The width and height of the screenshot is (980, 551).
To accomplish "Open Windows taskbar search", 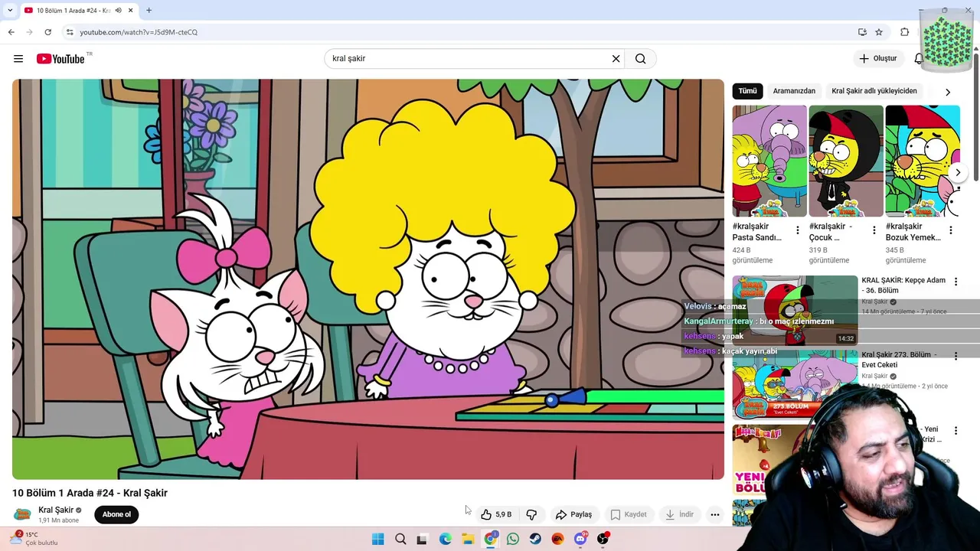I will point(400,539).
